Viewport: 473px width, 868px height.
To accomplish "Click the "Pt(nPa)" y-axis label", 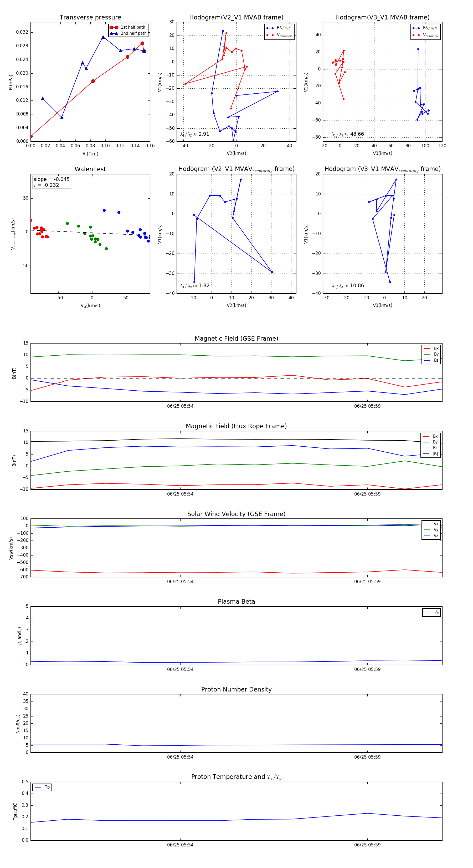I will click(11, 82).
